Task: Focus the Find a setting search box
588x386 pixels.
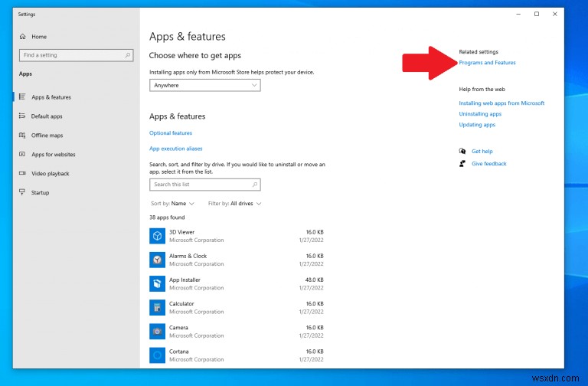Action: coord(76,55)
